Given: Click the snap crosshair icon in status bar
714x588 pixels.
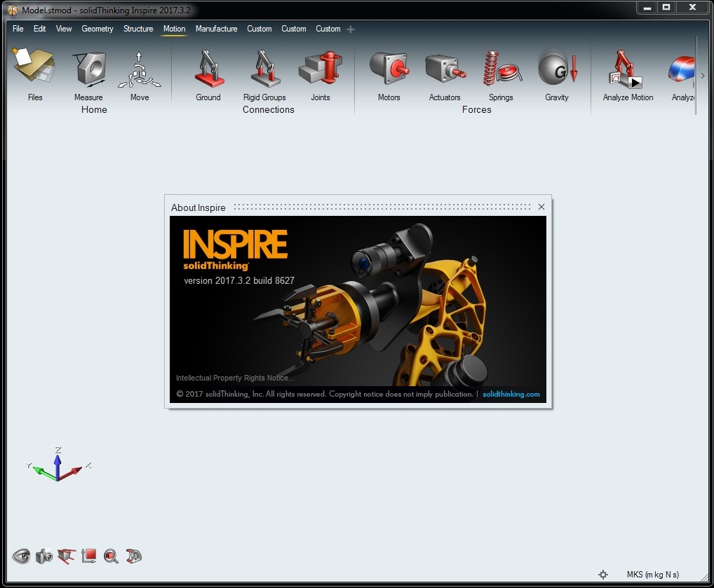Looking at the screenshot, I should click(x=603, y=575).
